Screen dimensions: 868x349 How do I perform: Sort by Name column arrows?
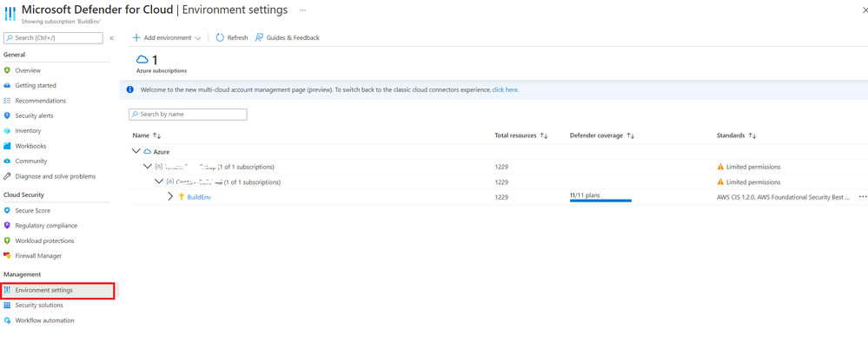click(x=156, y=135)
